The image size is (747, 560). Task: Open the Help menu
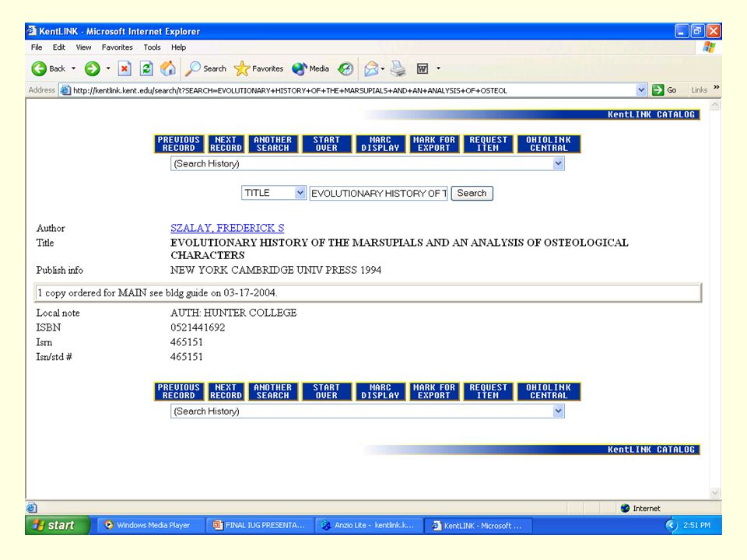(179, 47)
